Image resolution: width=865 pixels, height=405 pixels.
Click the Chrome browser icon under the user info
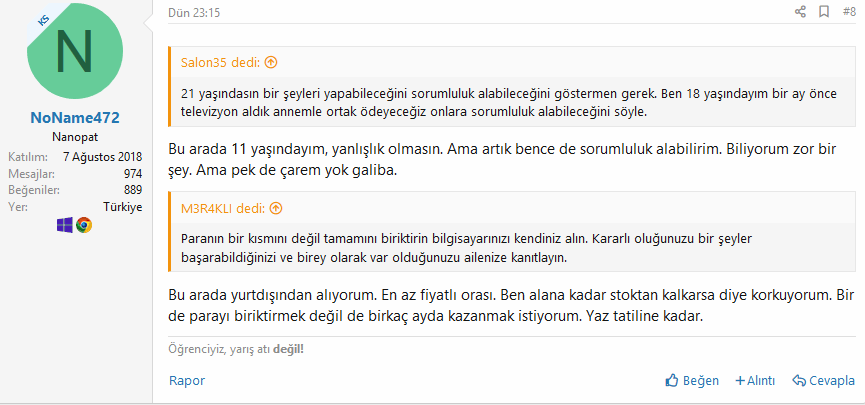[84, 225]
